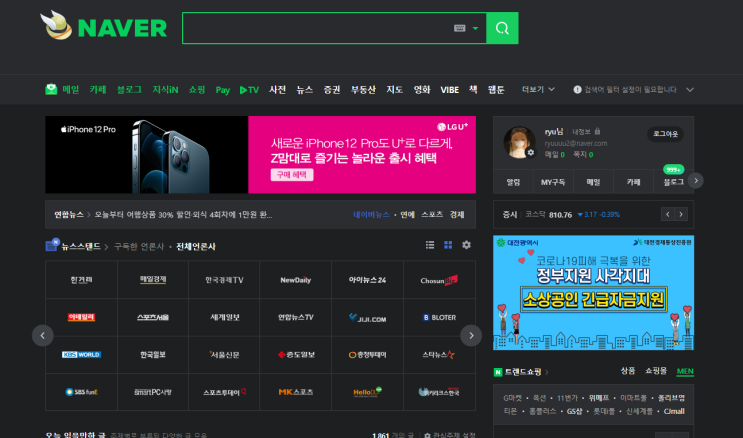Switch newsstand to grid view
Image resolution: width=743 pixels, height=438 pixels.
[x=448, y=245]
